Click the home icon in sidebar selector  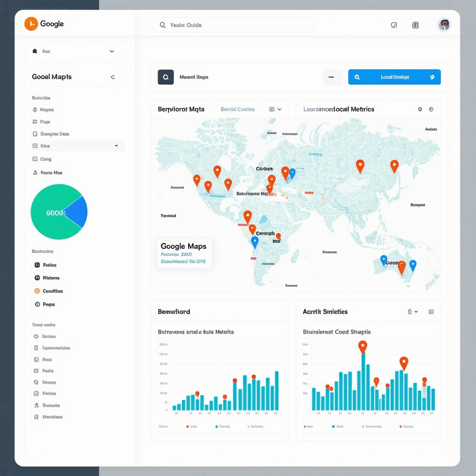[x=35, y=51]
